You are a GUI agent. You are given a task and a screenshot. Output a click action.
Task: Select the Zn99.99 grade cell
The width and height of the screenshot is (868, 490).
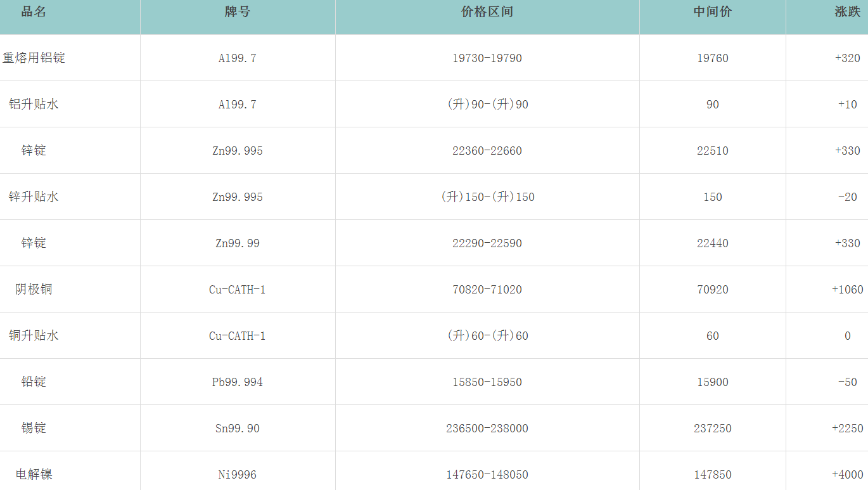238,243
